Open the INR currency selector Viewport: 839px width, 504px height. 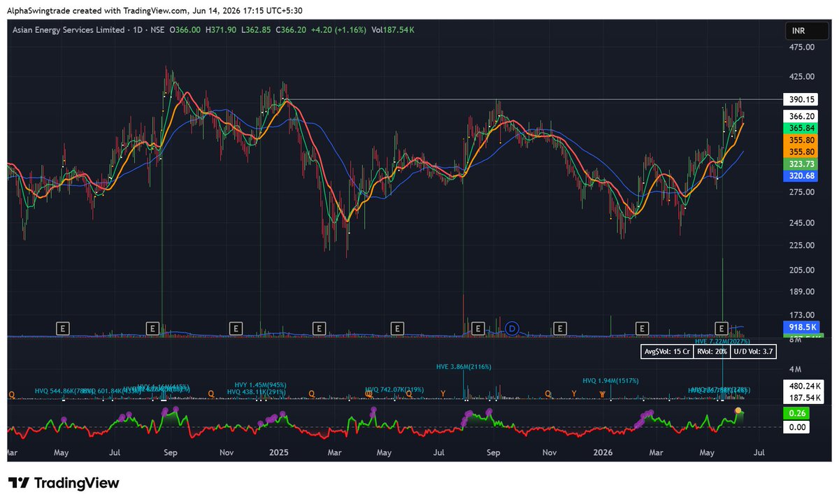coord(807,31)
